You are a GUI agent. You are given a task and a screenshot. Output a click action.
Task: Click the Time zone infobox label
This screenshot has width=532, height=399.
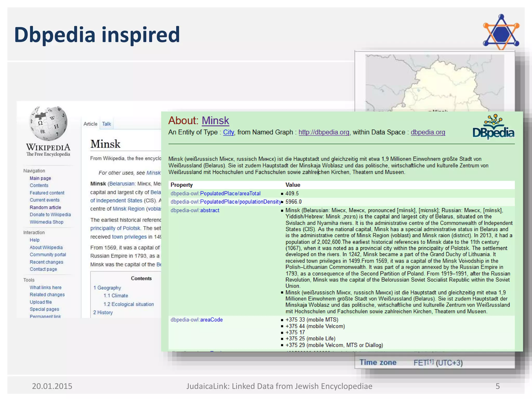tap(378, 362)
